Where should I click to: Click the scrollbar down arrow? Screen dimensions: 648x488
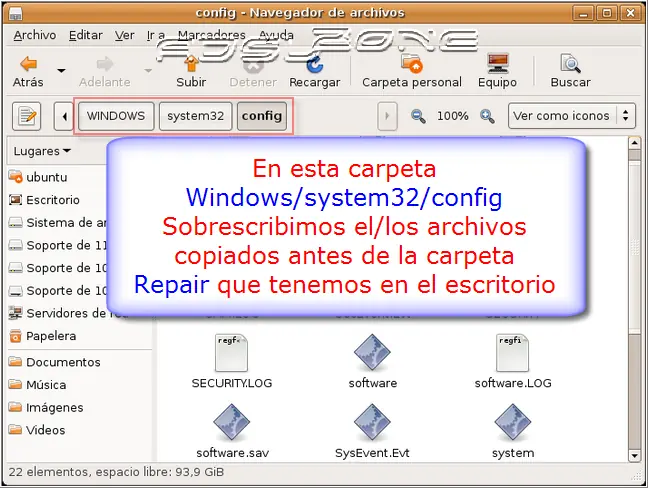pos(634,456)
